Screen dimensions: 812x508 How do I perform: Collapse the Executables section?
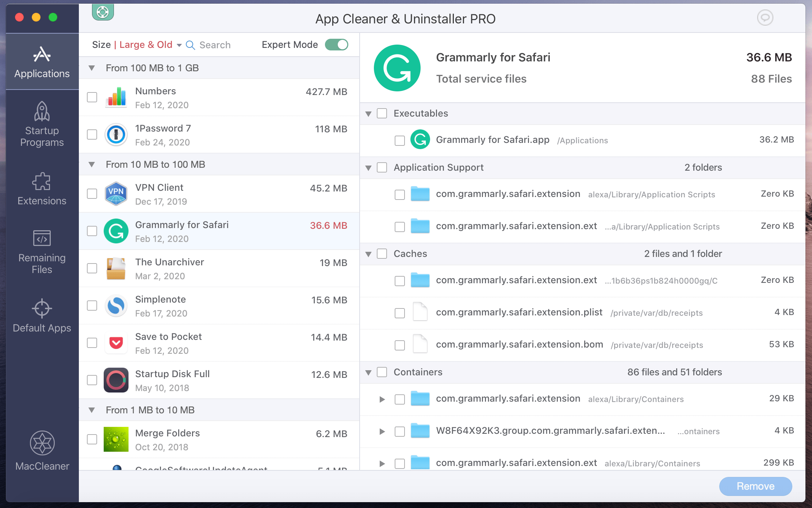(x=368, y=114)
